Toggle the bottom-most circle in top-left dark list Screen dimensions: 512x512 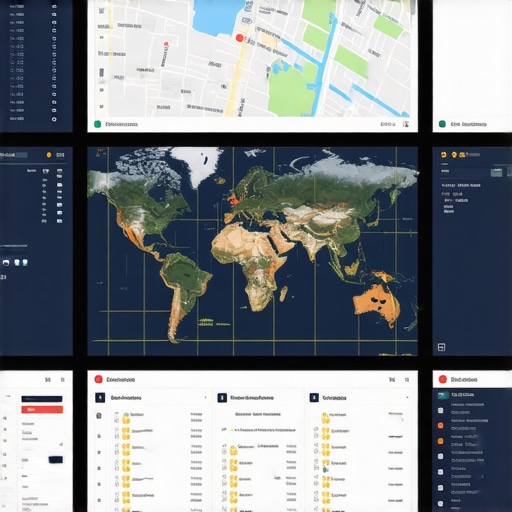pos(54,119)
